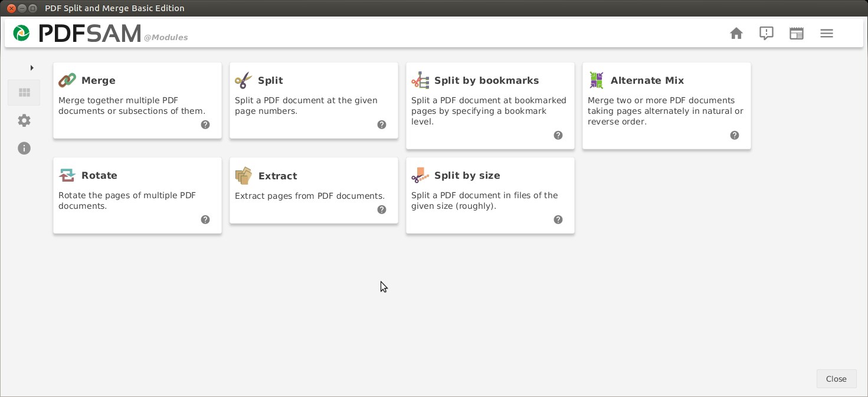Click 'Rotate the pages of multiple PDF' text
Image resolution: width=868 pixels, height=397 pixels.
coord(127,195)
